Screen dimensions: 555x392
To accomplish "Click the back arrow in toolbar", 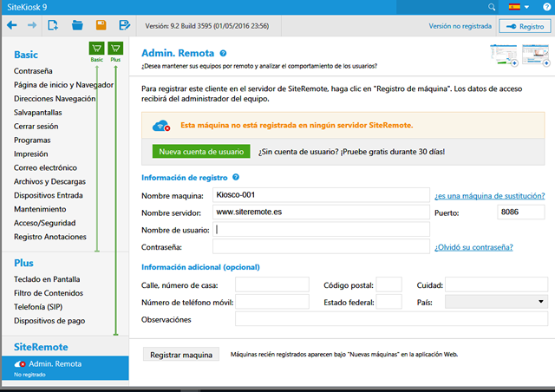I will pos(12,26).
